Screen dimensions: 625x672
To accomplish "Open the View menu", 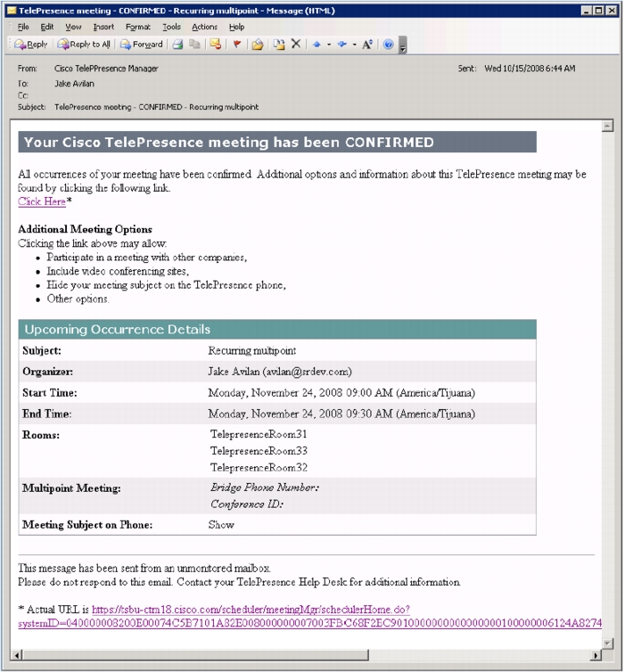I will 73,27.
